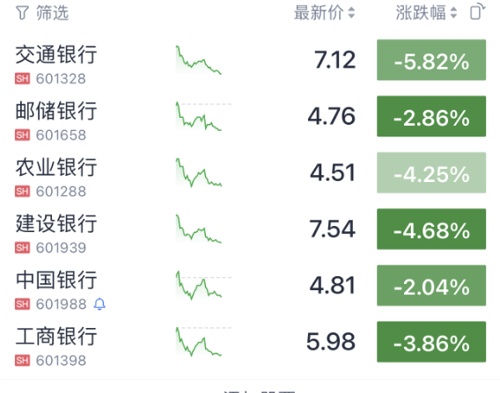Open the 筛选 filter funnel icon
The width and height of the screenshot is (500, 393).
(x=22, y=13)
